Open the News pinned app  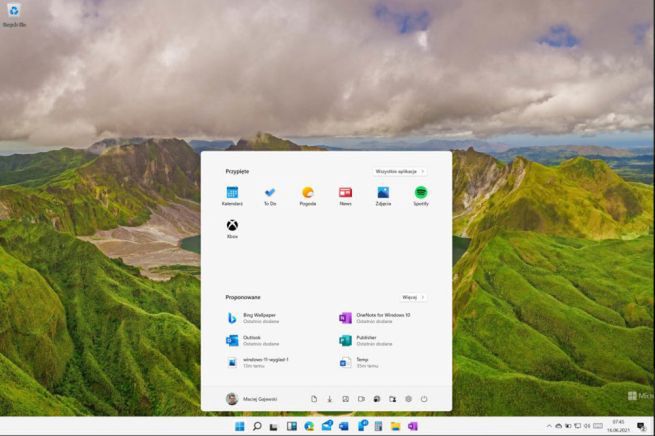coord(345,196)
